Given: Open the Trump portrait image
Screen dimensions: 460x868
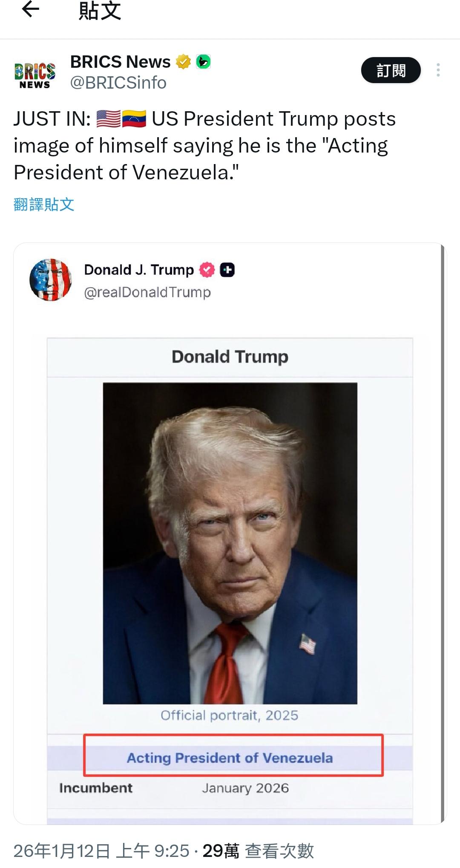Looking at the screenshot, I should (230, 543).
